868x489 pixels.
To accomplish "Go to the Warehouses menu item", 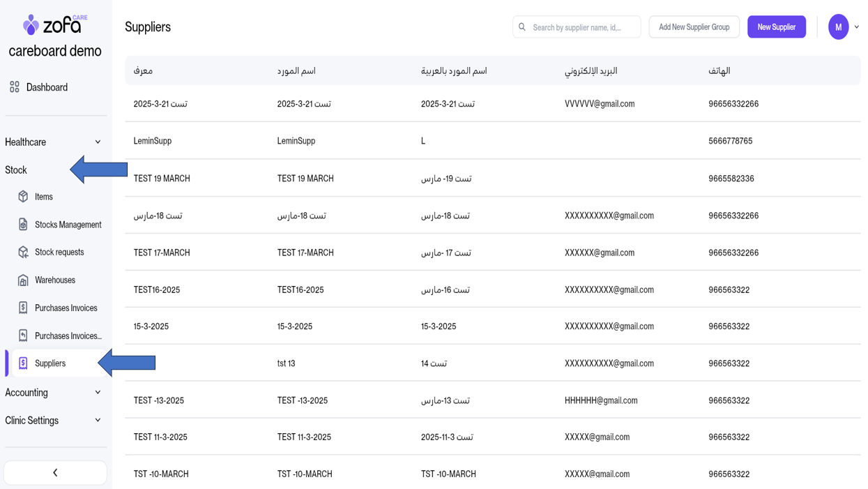I will 55,280.
